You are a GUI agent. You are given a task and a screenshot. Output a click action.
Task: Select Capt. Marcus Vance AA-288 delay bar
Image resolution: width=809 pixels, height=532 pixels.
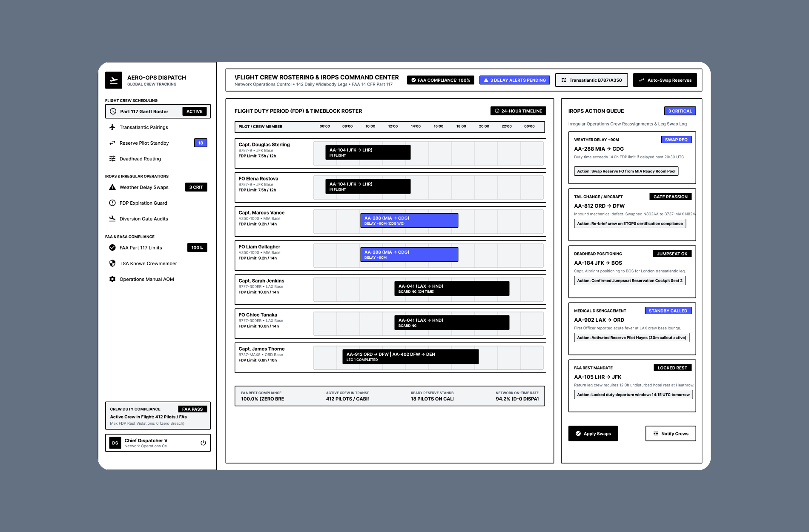[409, 220]
